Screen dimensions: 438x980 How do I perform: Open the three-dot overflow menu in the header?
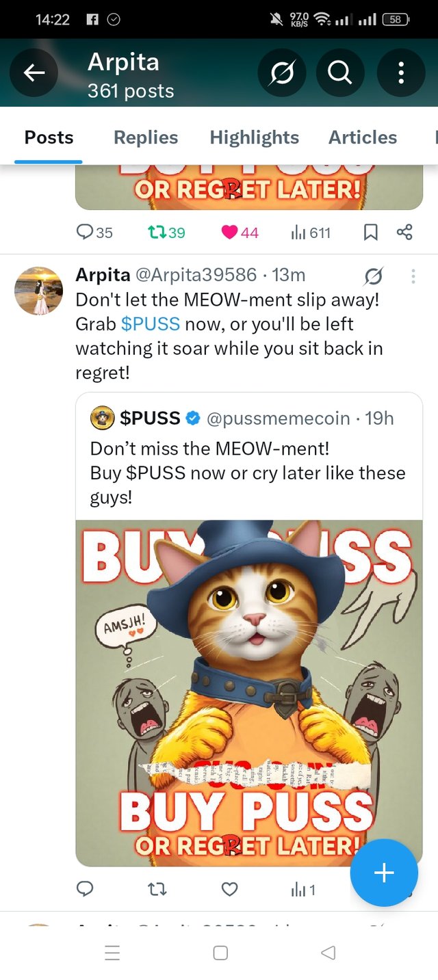(x=401, y=72)
